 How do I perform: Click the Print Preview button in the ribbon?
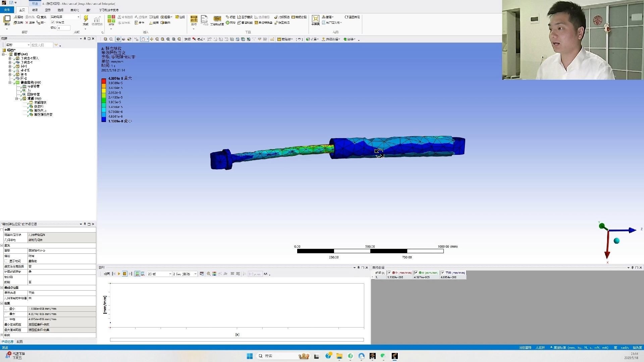tap(282, 17)
